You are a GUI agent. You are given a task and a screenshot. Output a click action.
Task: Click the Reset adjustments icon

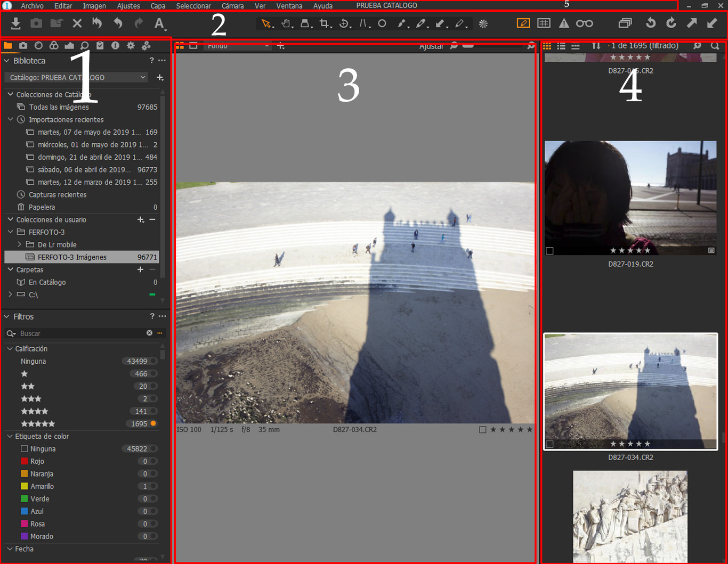(x=97, y=23)
